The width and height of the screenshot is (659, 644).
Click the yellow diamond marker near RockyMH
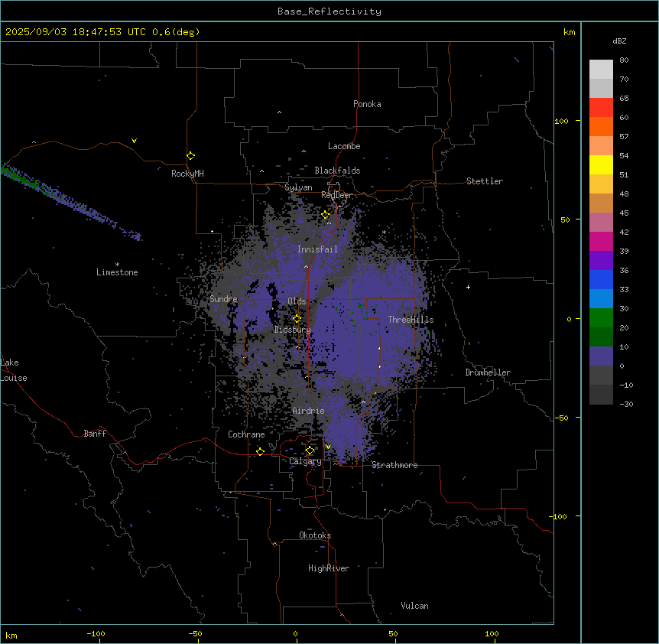[190, 155]
